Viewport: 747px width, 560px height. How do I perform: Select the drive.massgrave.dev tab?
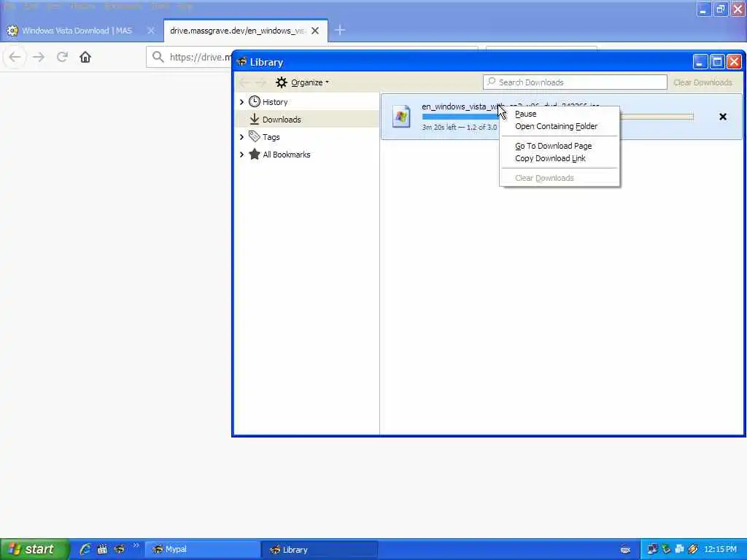coord(245,31)
